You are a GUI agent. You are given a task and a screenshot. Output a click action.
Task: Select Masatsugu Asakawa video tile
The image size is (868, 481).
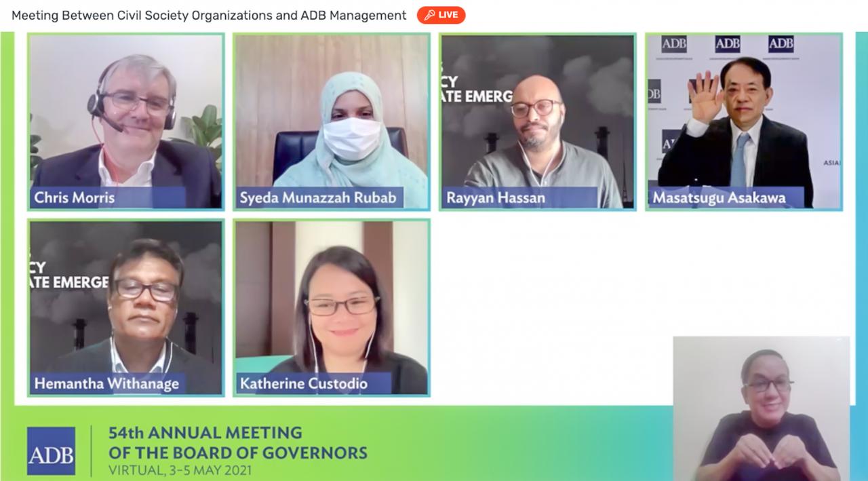[744, 121]
